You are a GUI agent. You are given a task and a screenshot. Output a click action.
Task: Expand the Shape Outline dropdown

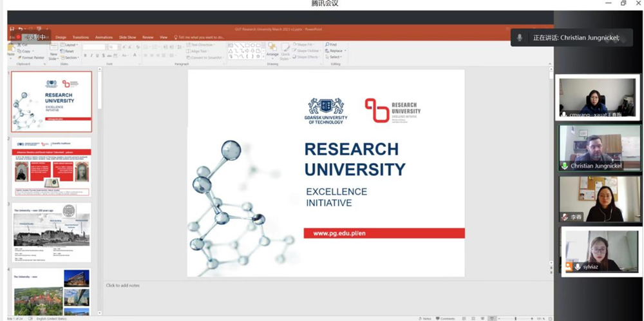(x=308, y=50)
